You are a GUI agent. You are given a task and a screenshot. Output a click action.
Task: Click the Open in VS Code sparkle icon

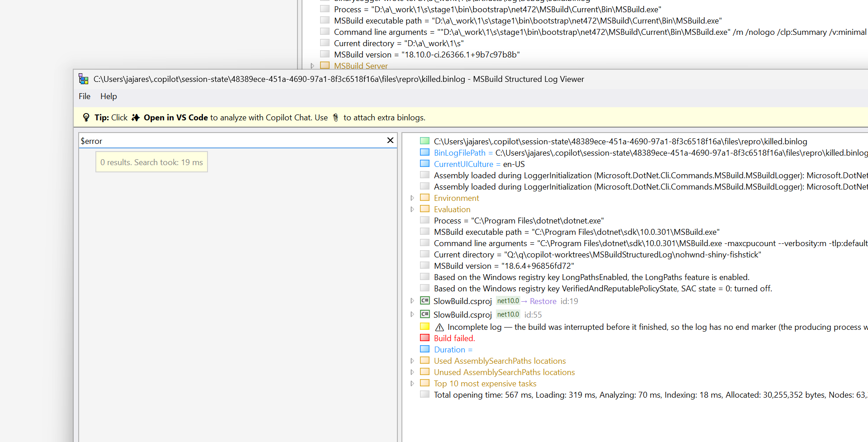click(136, 118)
